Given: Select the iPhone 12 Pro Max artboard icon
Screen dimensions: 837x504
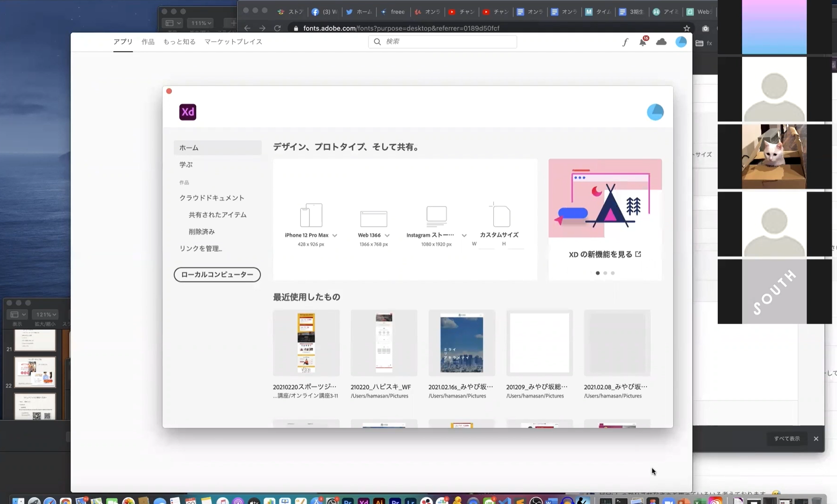Looking at the screenshot, I should point(311,215).
